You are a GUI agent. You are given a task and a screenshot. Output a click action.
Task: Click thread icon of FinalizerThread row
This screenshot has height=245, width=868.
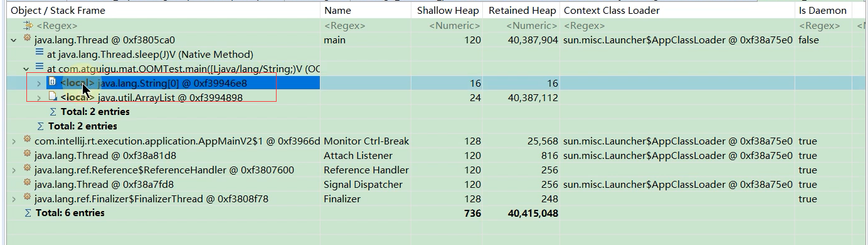pos(27,198)
